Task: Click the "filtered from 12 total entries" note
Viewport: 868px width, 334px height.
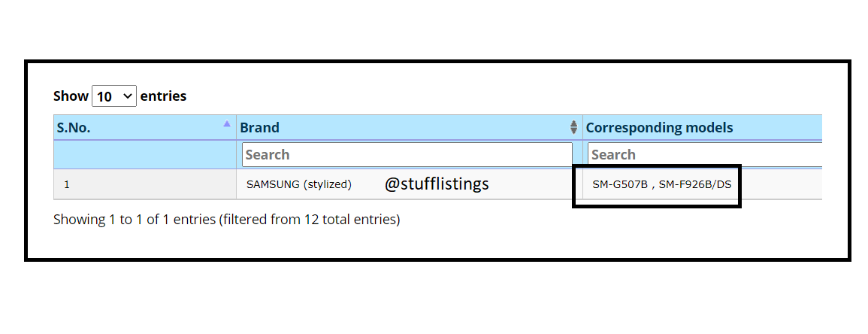Action: 309,220
